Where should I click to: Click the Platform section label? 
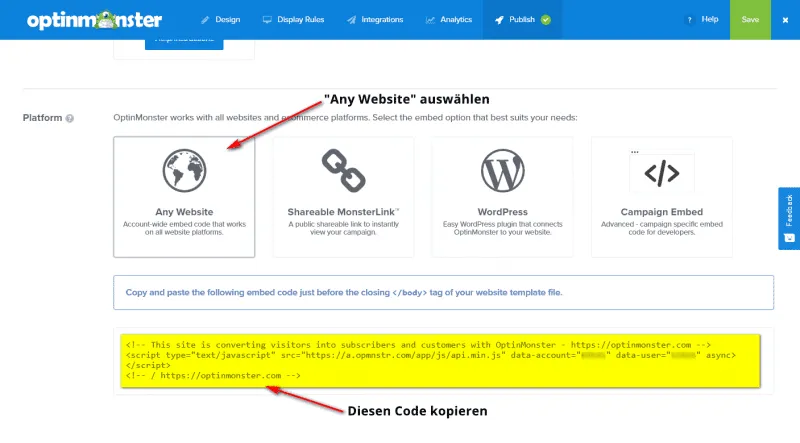42,118
